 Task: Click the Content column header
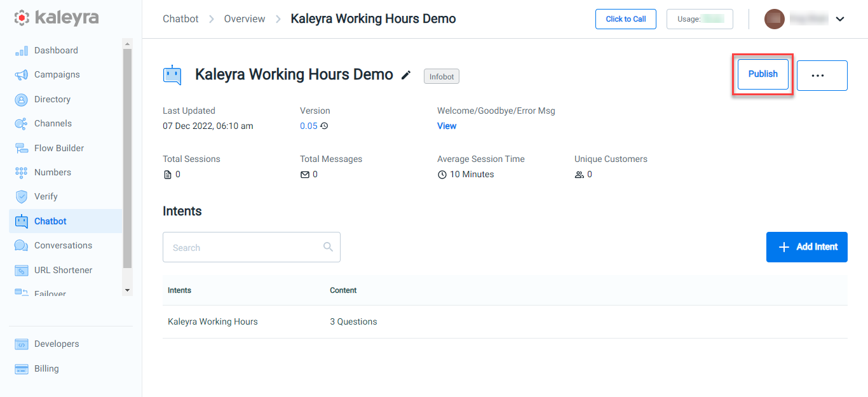[343, 290]
